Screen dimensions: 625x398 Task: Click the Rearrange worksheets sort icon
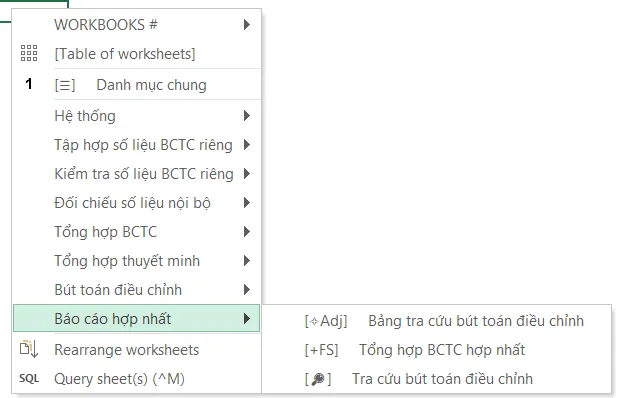click(29, 349)
